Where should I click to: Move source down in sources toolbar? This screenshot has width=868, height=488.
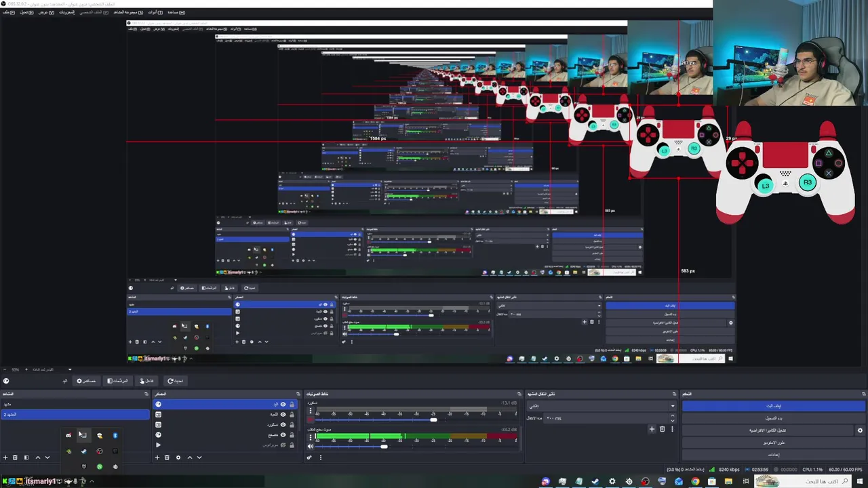click(199, 457)
